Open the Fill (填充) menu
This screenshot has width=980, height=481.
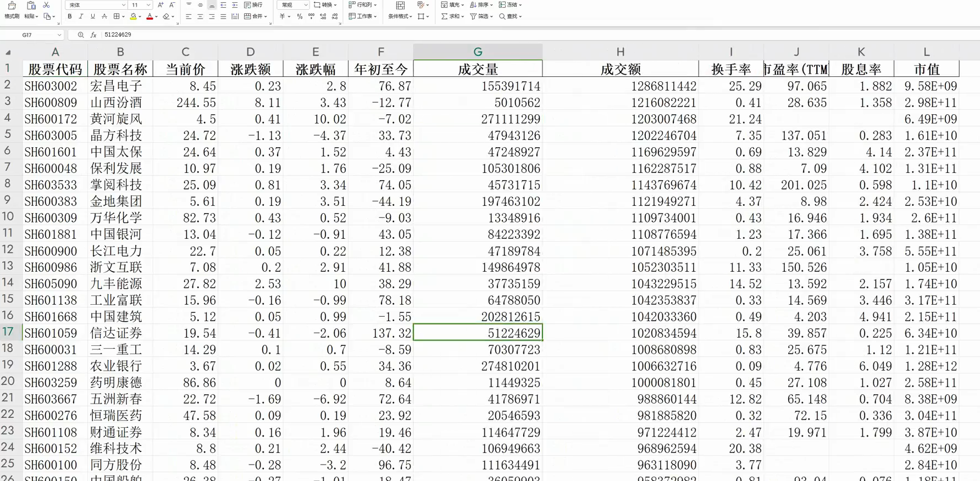(452, 5)
